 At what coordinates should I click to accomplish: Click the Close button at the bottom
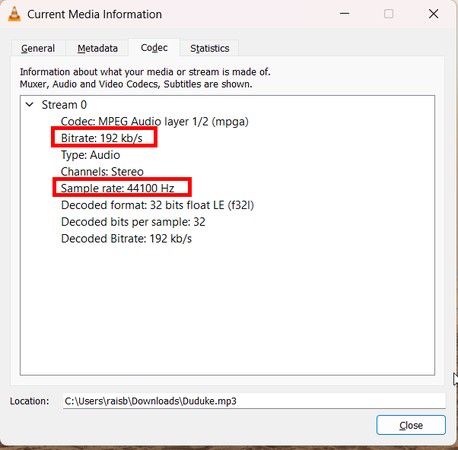coord(411,425)
